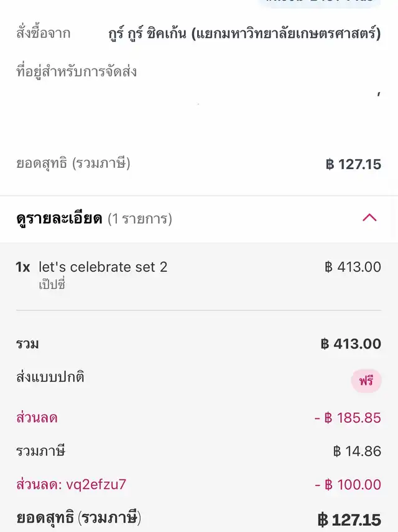Image resolution: width=398 pixels, height=532 pixels.
Task: Click the pink ส่วนลด discount label
Action: pos(37,418)
